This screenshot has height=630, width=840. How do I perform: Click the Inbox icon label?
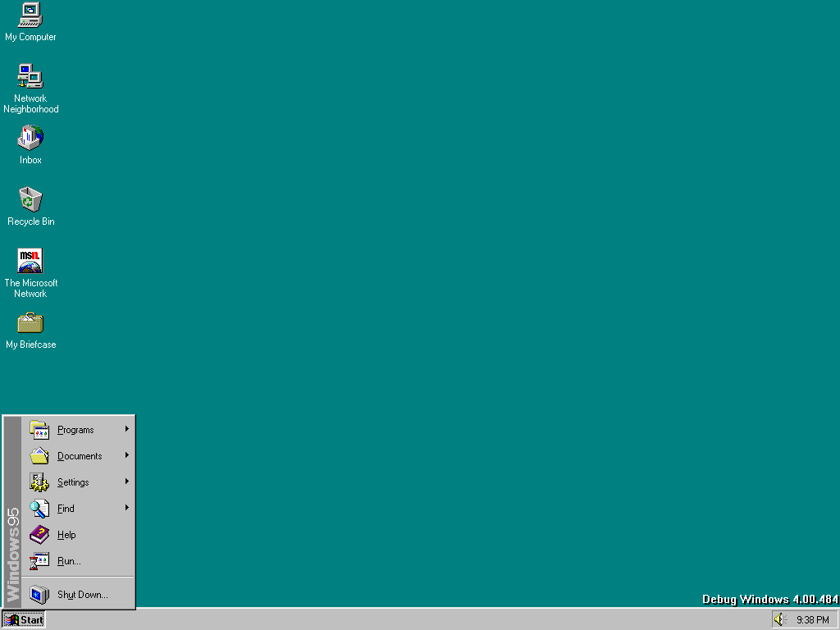(x=30, y=160)
